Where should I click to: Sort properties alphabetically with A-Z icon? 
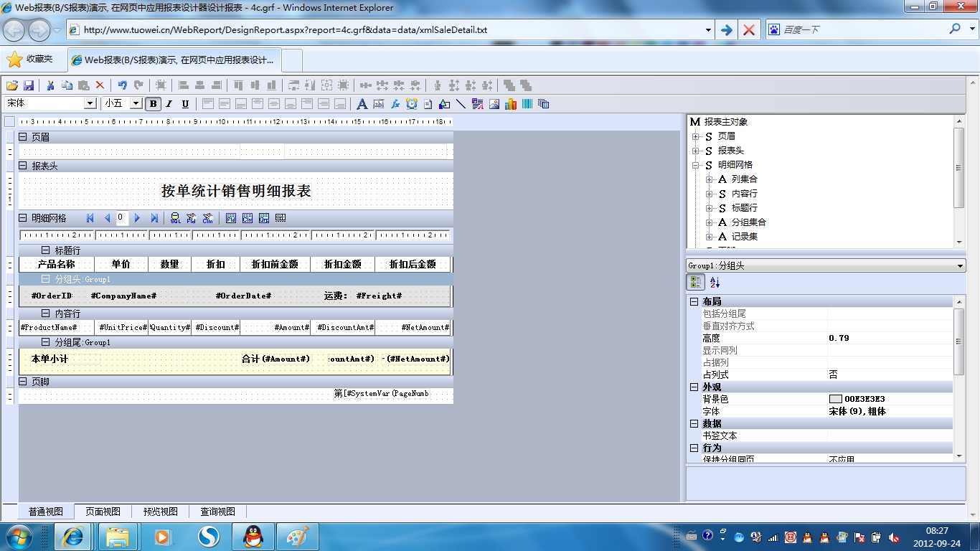coord(715,283)
